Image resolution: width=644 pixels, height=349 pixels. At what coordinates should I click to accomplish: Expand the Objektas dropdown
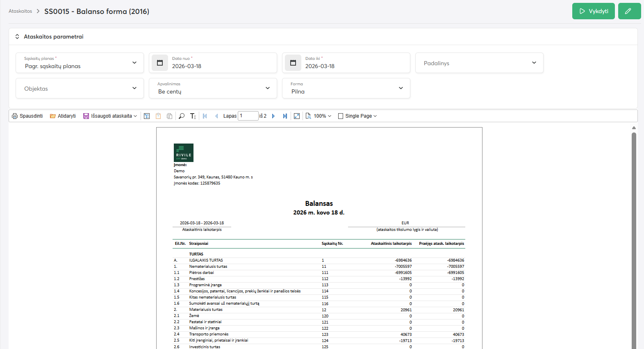80,88
